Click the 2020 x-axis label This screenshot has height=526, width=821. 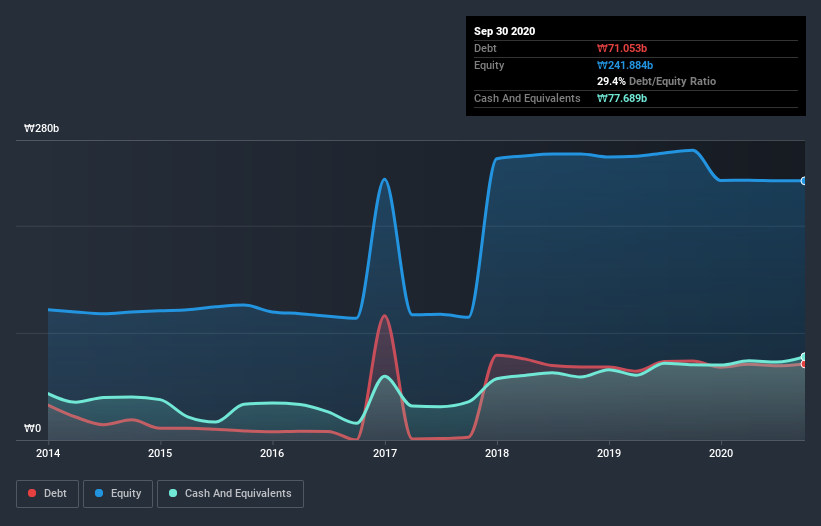721,453
